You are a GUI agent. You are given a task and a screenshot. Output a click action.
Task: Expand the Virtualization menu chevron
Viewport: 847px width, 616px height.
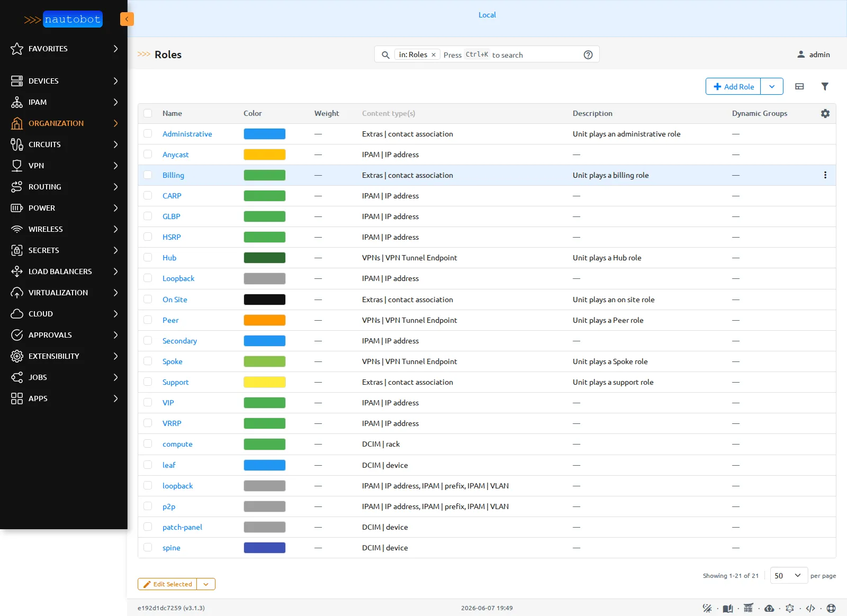(115, 293)
